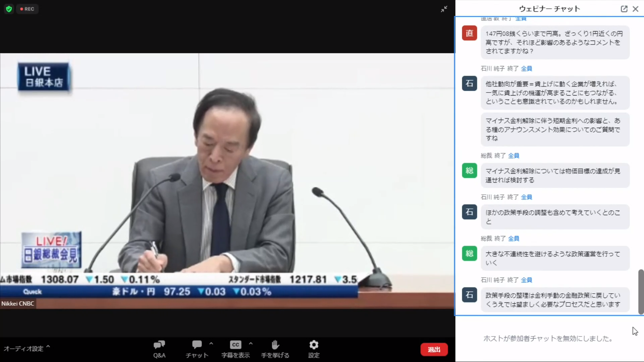Exit full screen with the collapse arrows icon
The width and height of the screenshot is (644, 362).
[x=444, y=9]
